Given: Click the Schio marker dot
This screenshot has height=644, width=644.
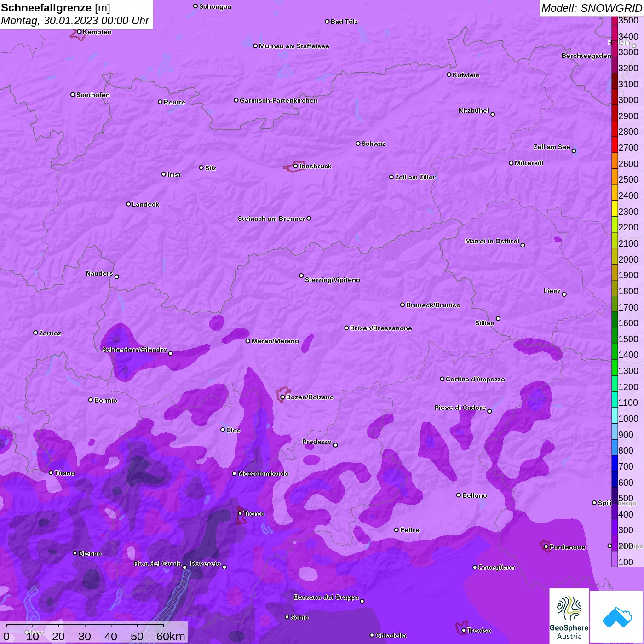Looking at the screenshot, I should (x=287, y=617).
